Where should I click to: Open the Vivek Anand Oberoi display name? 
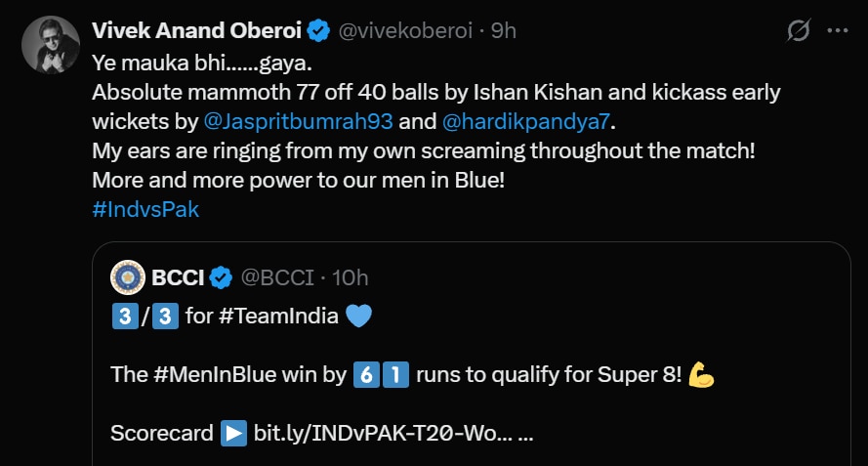(x=197, y=31)
